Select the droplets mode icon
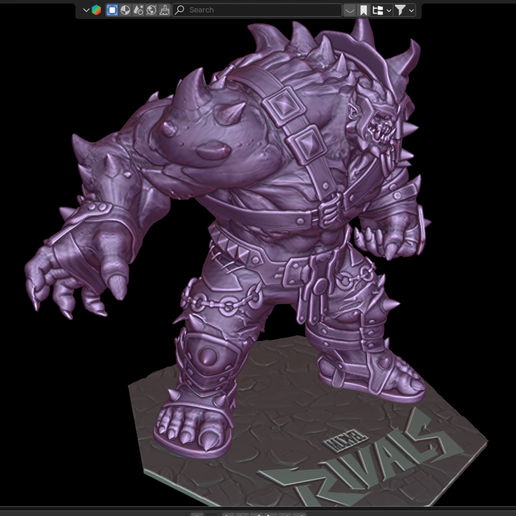Screen dimensions: 516x516 pos(138,10)
